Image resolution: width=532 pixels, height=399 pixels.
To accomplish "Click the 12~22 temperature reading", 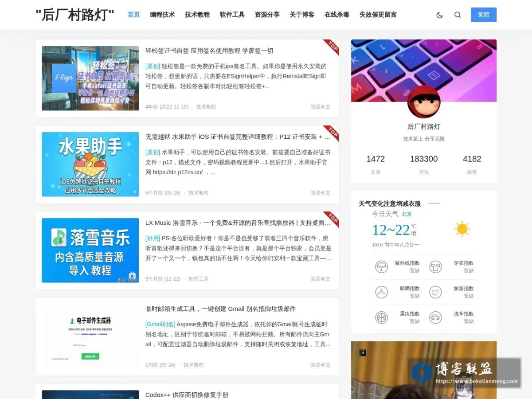I will pos(391,230).
